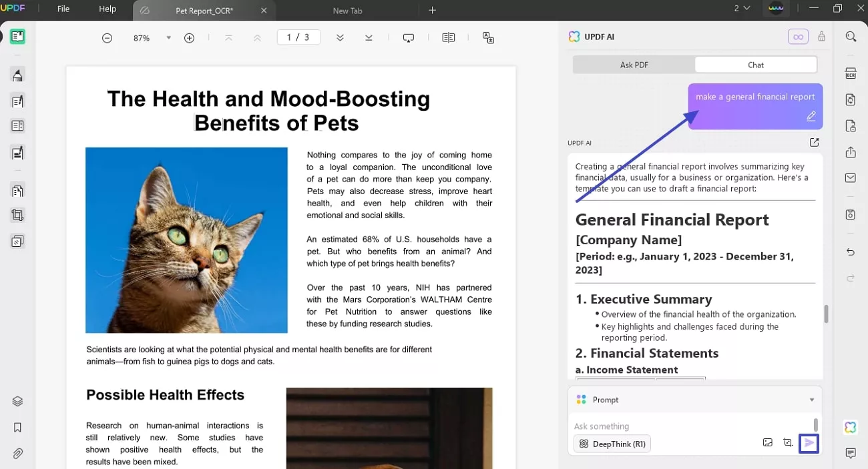Send file by email icon

[851, 178]
